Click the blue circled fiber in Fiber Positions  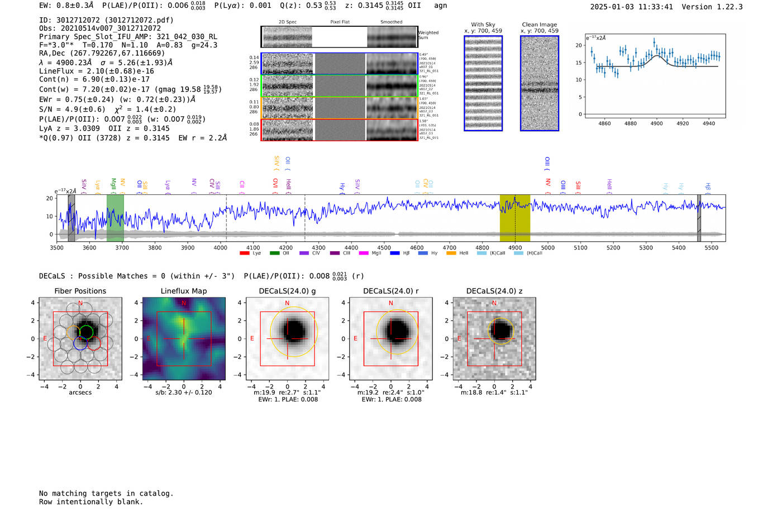coord(80,343)
